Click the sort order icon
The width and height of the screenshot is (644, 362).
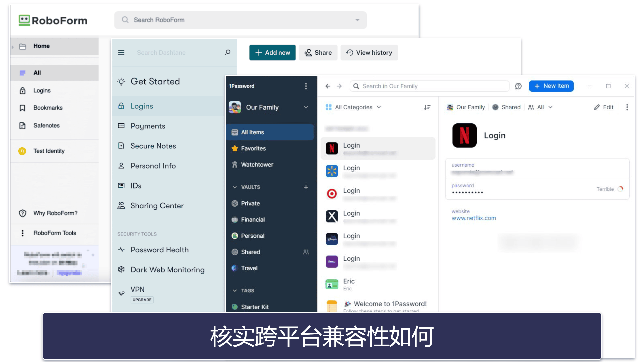click(427, 107)
